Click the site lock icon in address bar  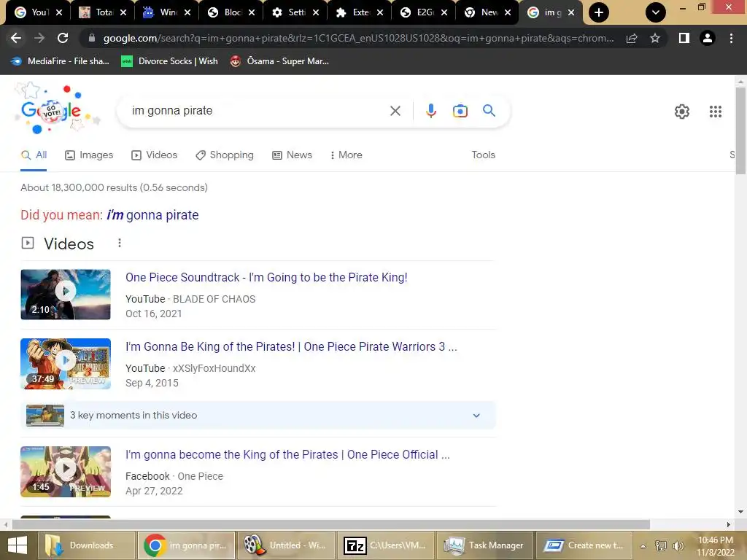tap(92, 38)
